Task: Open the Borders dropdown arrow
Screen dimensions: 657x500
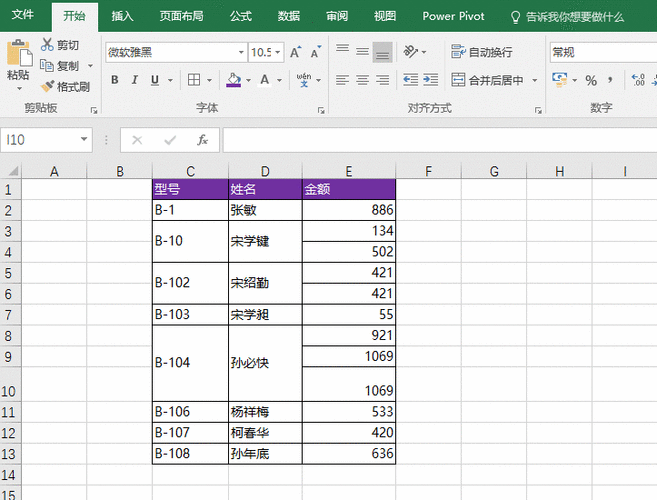Action: coord(210,80)
